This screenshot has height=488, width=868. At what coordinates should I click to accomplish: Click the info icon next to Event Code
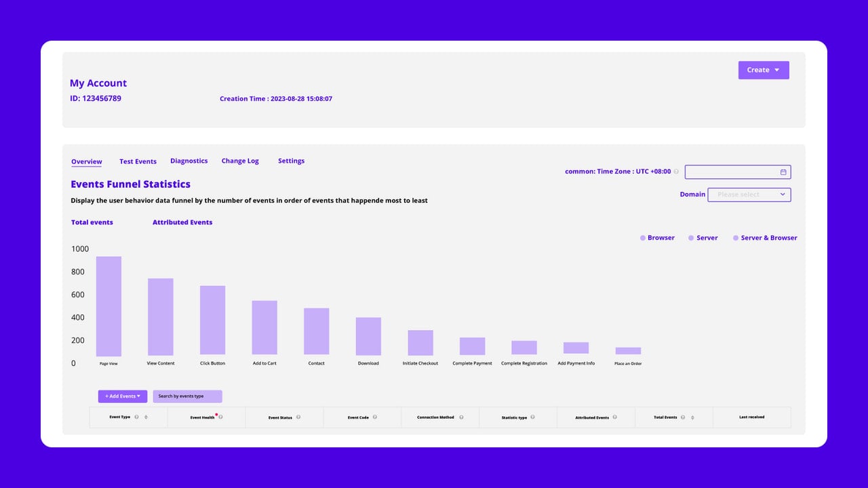[375, 418]
